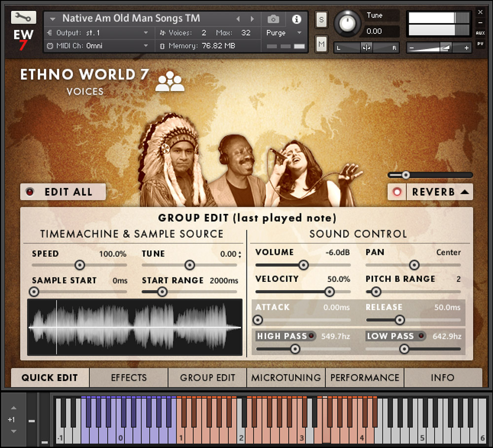
Task: Toggle the Reverb power button
Action: pyautogui.click(x=397, y=192)
